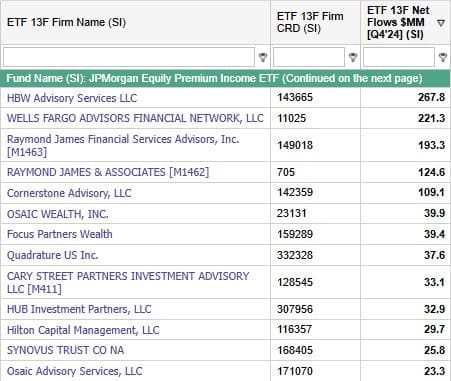Collapse JPMorgan Equity Premium Income ETF group row
The height and width of the screenshot is (381, 451).
click(x=225, y=78)
